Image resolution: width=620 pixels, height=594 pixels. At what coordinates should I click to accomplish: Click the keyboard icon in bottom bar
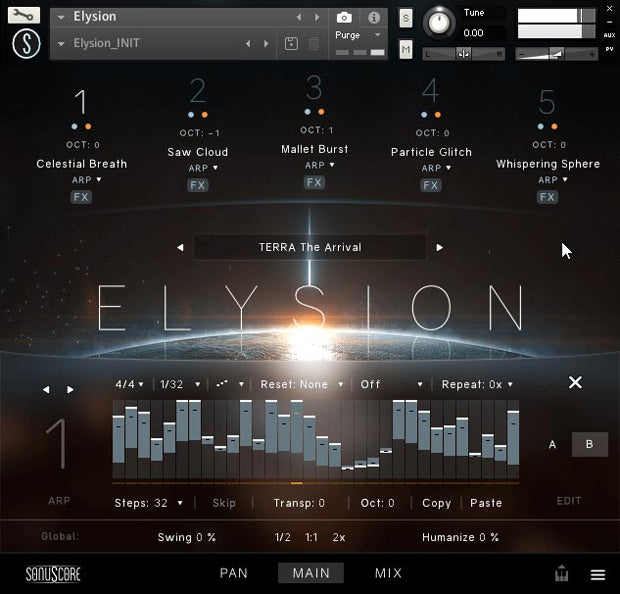pos(562,574)
